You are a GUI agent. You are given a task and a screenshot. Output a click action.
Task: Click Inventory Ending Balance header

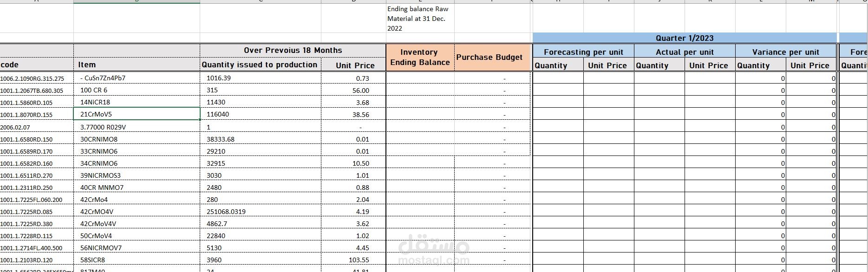tap(420, 57)
